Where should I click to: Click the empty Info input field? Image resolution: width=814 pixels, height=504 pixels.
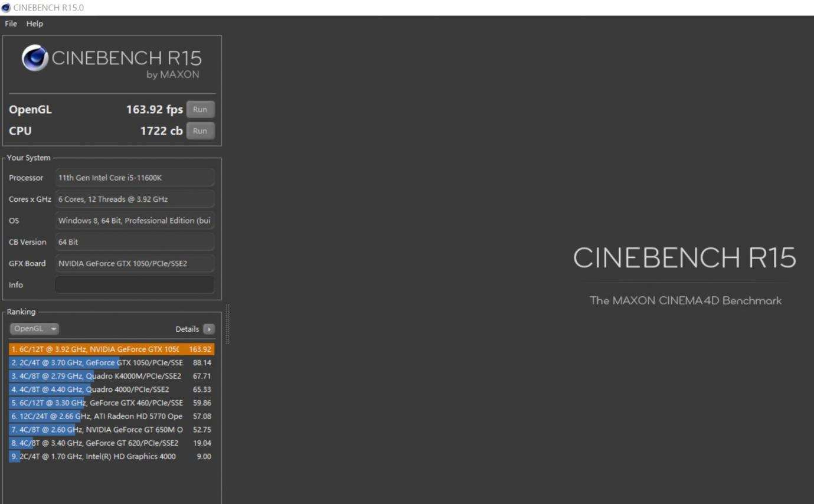(x=135, y=284)
